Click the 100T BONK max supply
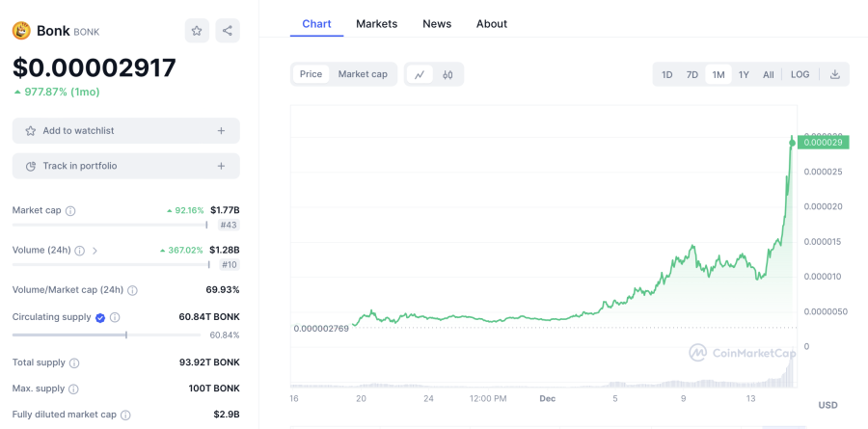 click(214, 389)
